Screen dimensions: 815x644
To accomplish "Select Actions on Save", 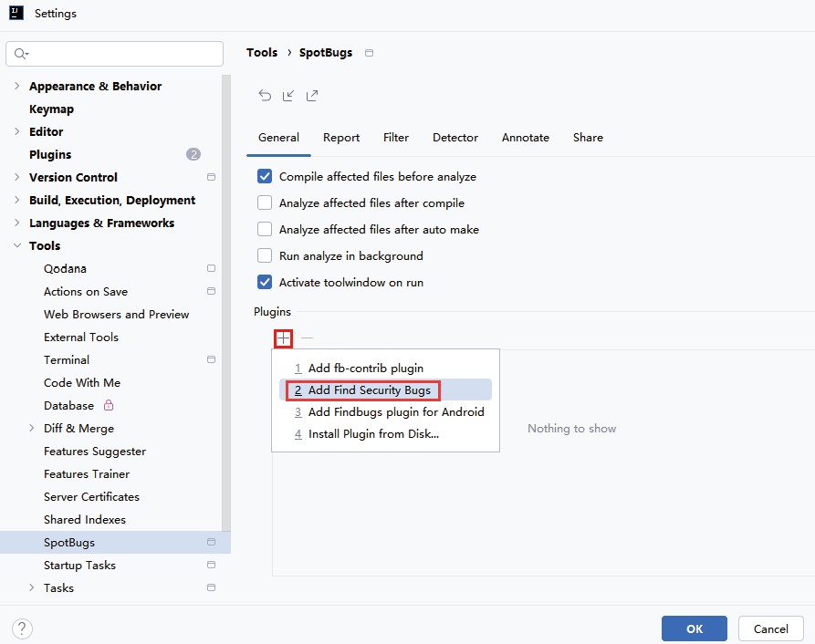I will click(86, 291).
